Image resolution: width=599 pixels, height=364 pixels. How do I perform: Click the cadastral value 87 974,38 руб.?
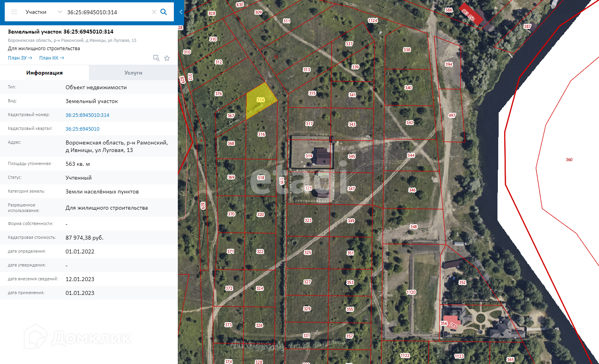click(x=85, y=238)
